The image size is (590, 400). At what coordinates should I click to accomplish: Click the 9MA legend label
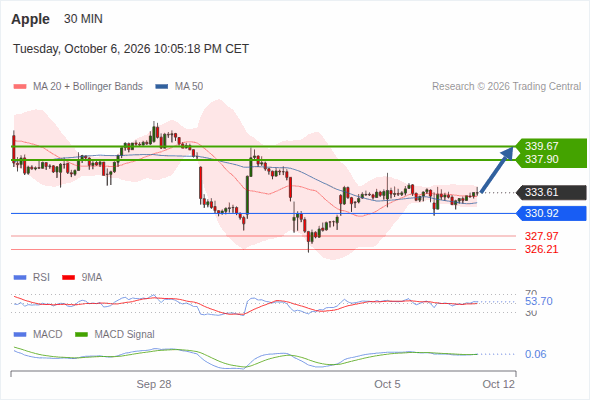coord(92,277)
